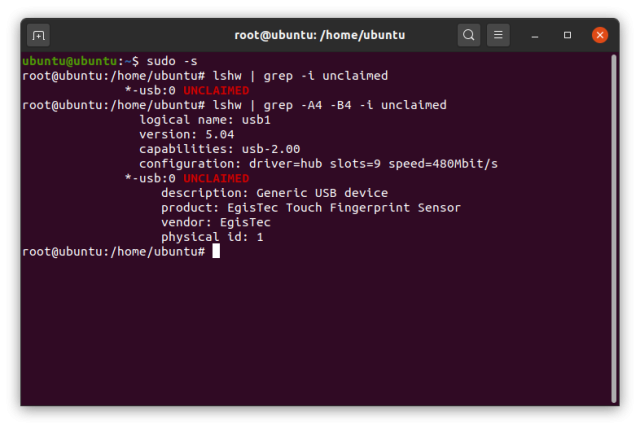Click the window title "root@ubuntu: /home/ubuntu"
The width and height of the screenshot is (640, 429).
coord(319,35)
